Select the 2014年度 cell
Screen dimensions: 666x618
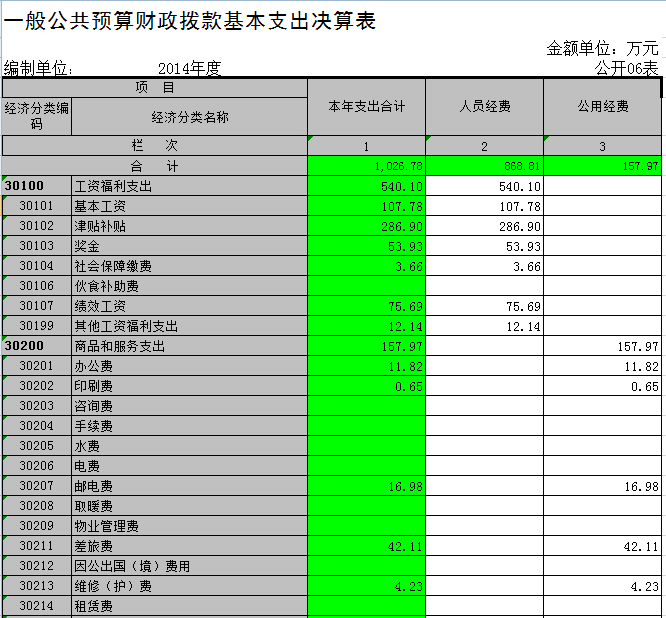coord(189,68)
